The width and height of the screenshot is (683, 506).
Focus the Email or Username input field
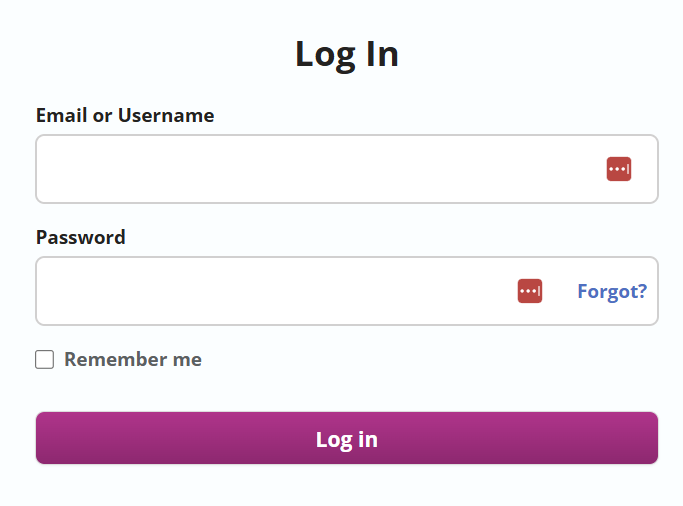(347, 169)
